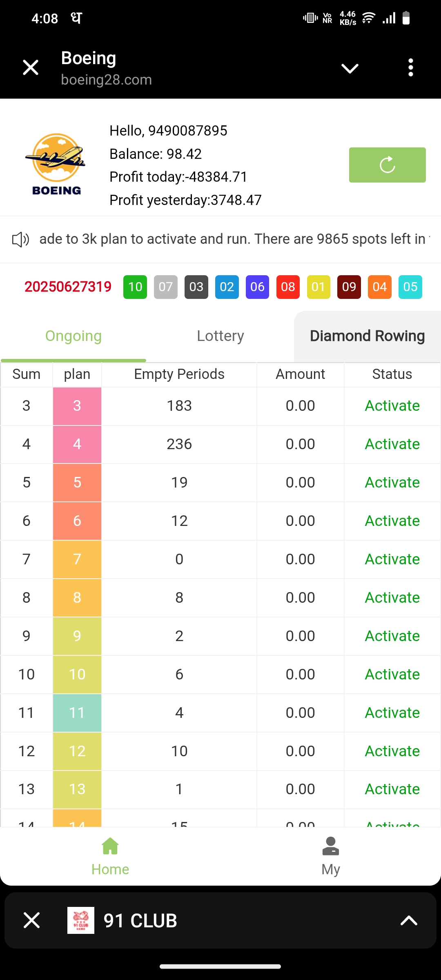Tap the Home icon in bottom navigation

point(110,846)
